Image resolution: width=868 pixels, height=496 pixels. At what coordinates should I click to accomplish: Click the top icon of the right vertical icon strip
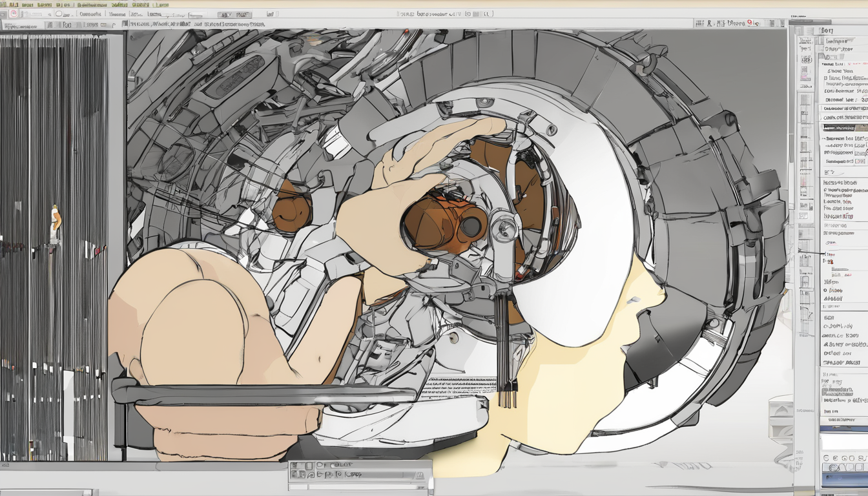tap(805, 39)
